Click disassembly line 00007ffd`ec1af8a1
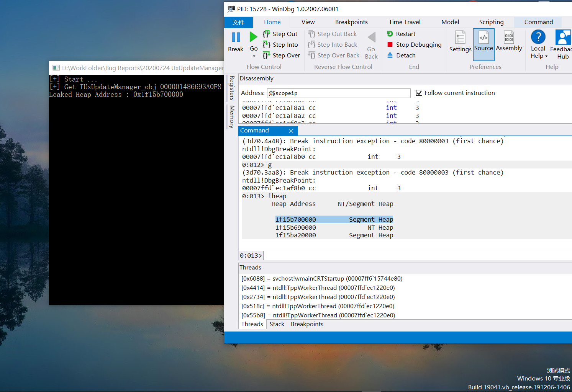Image resolution: width=572 pixels, height=392 pixels. pos(331,108)
